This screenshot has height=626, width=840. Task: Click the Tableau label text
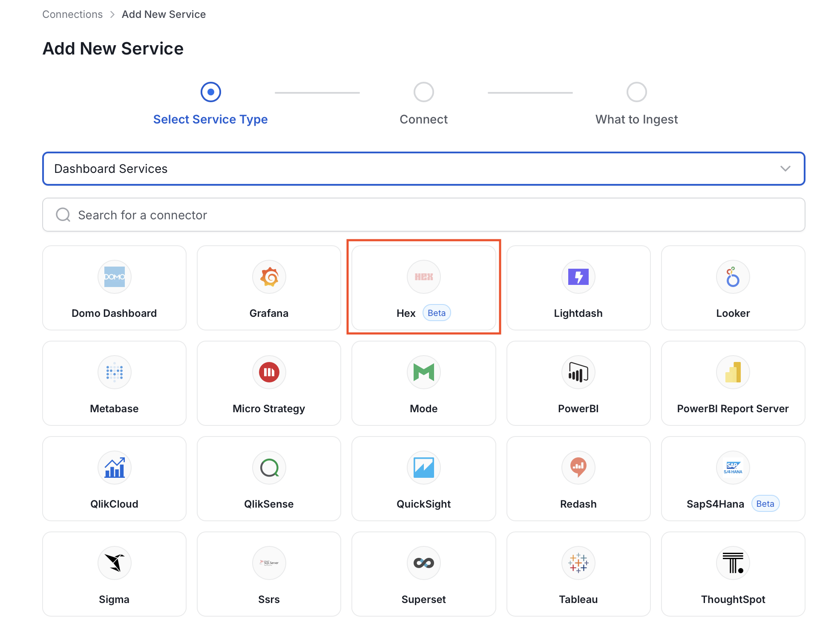(x=578, y=600)
